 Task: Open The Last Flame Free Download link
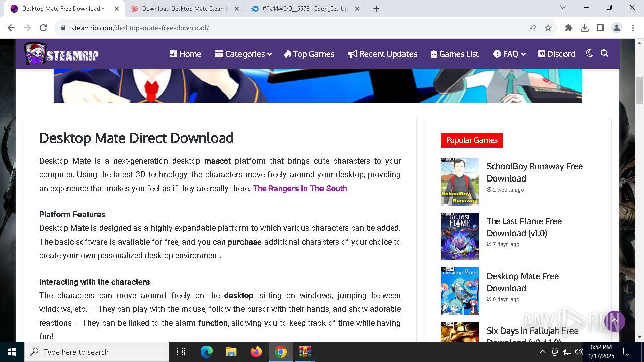click(524, 227)
